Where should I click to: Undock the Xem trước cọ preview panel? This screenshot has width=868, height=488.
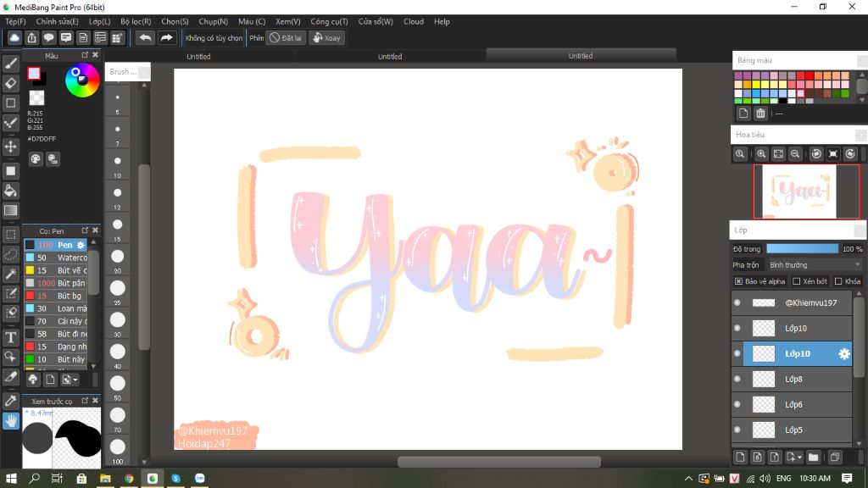pyautogui.click(x=85, y=400)
